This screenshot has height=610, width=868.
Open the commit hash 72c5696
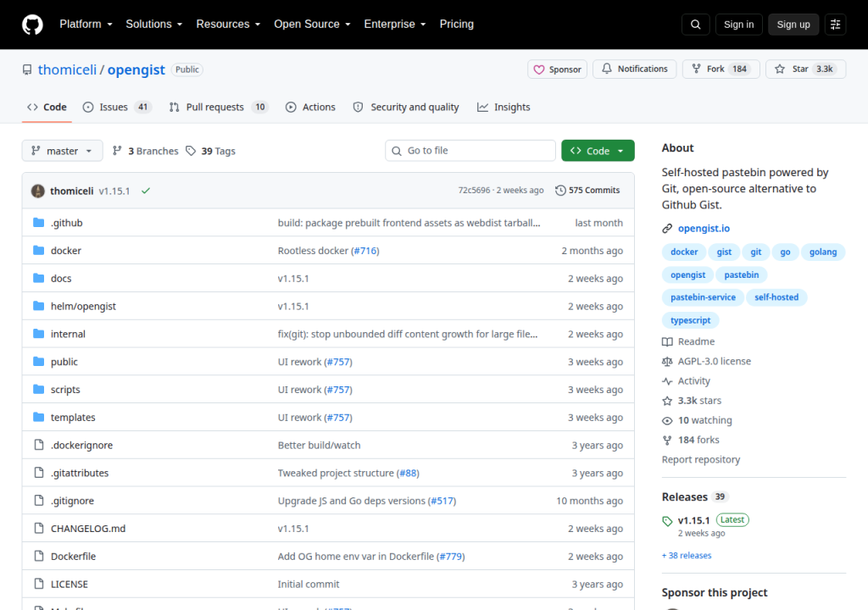click(474, 191)
